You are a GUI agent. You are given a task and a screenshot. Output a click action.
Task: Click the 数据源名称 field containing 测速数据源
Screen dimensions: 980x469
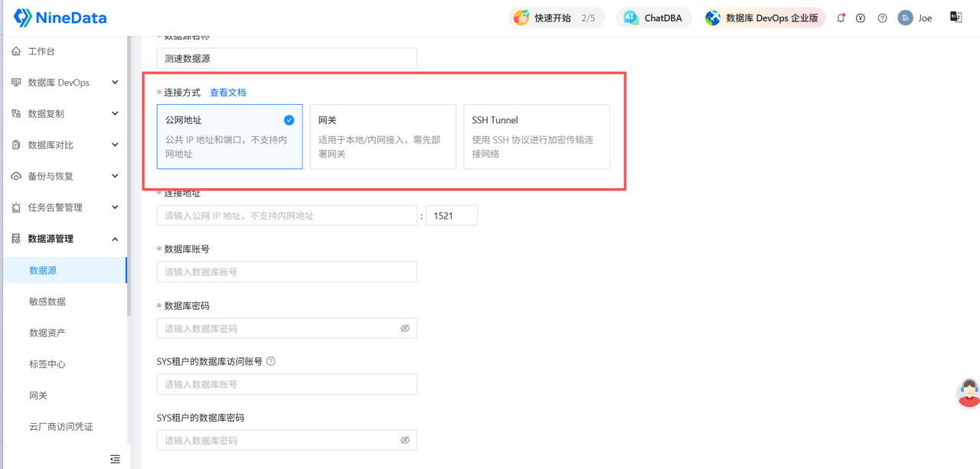[x=287, y=58]
